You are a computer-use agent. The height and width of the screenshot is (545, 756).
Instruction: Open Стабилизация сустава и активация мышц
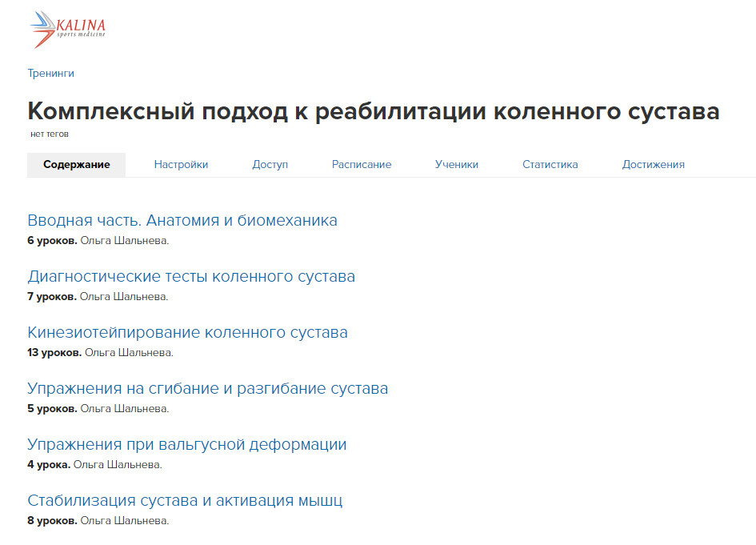(185, 501)
